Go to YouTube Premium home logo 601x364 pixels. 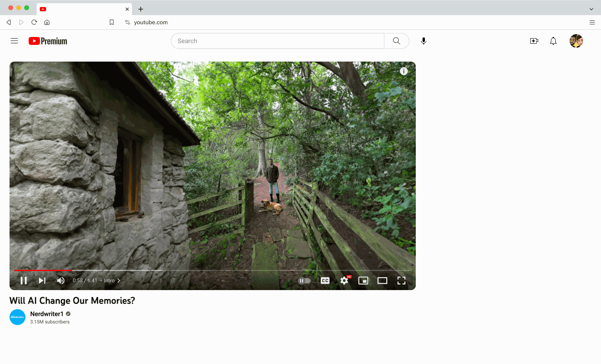pos(48,41)
